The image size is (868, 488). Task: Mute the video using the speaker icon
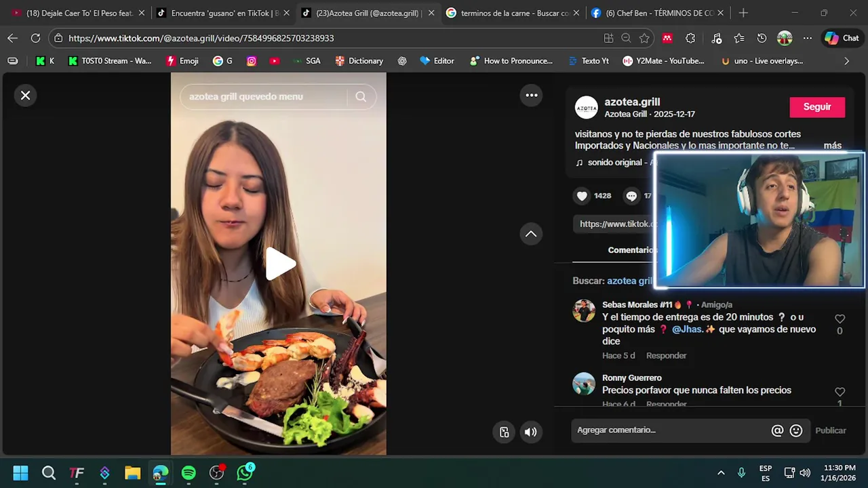tap(531, 432)
